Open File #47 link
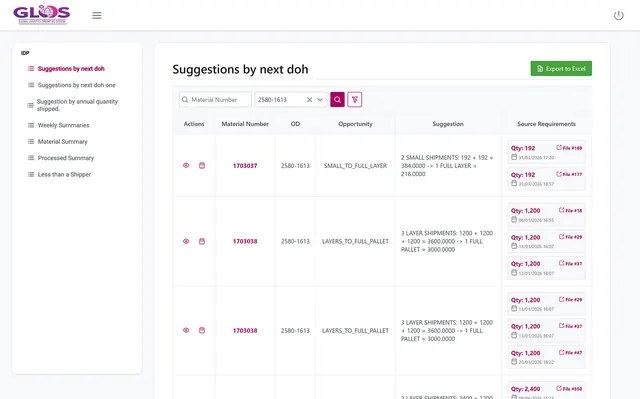640x399 pixels. pyautogui.click(x=571, y=352)
